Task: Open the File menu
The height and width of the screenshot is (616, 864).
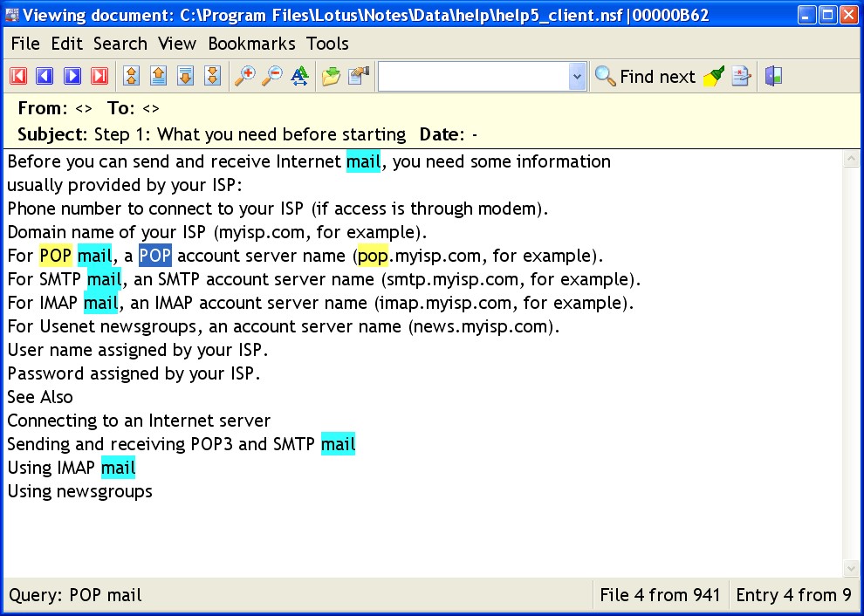Action: point(25,44)
